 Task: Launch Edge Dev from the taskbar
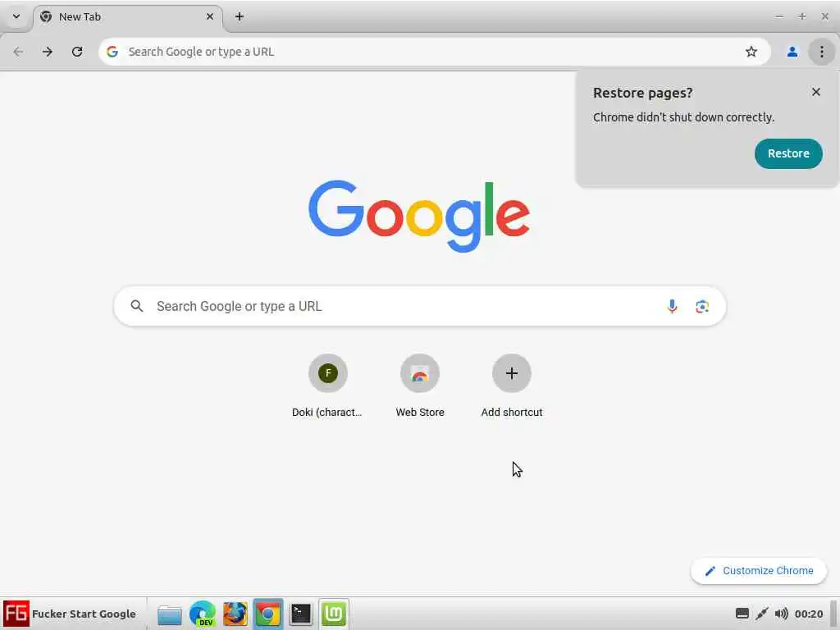[203, 614]
